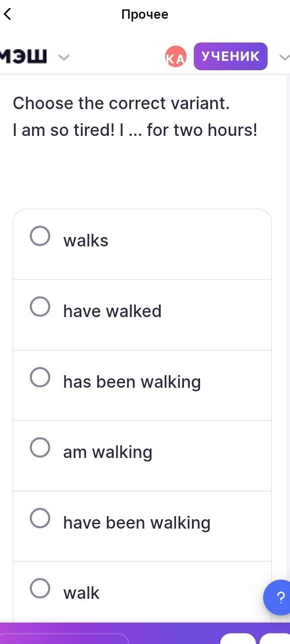This screenshot has width=290, height=644.
Task: Choose the "walk" answer option
Action: pyautogui.click(x=142, y=592)
